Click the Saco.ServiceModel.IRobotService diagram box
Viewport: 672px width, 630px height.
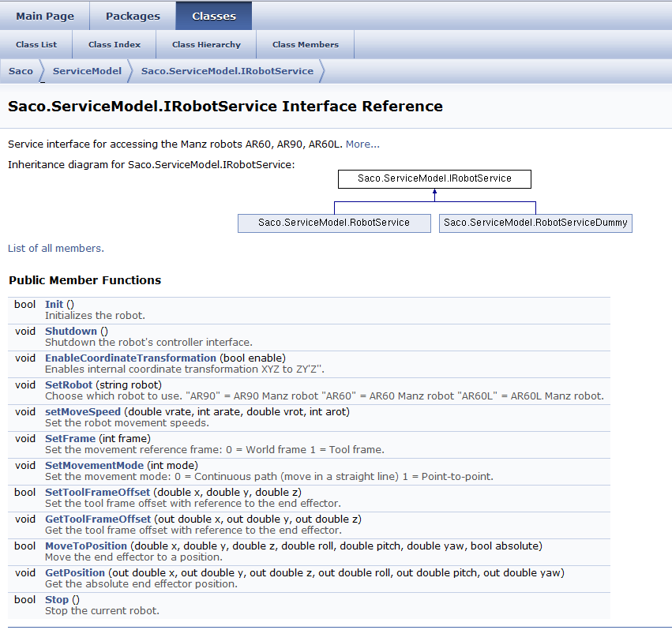click(x=434, y=178)
